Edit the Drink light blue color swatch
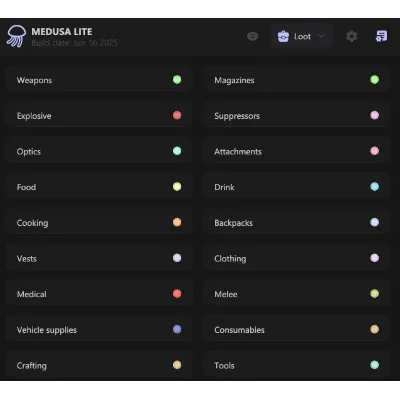This screenshot has height=400, width=400. point(375,187)
